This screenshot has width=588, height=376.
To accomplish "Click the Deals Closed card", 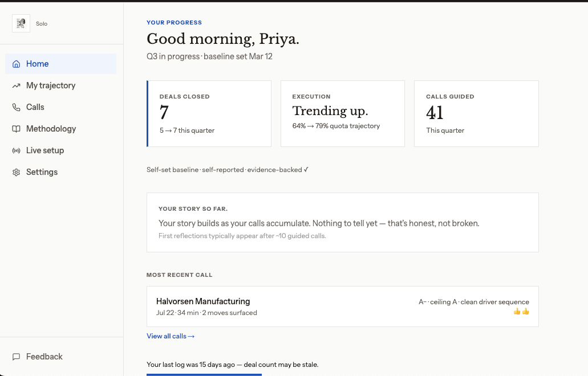I will [x=209, y=113].
